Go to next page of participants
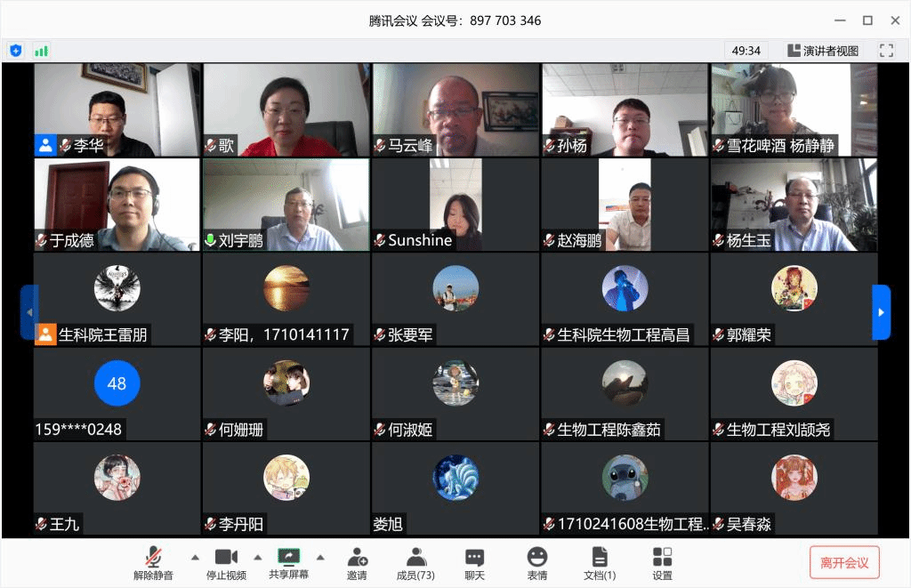 (881, 312)
